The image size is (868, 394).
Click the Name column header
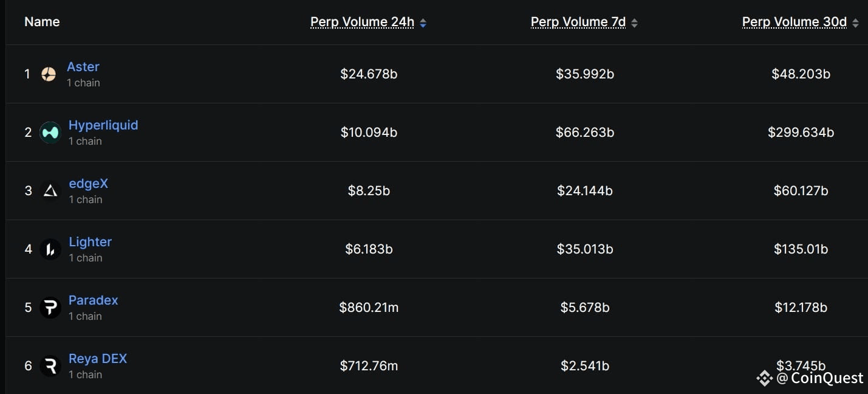pyautogui.click(x=42, y=22)
